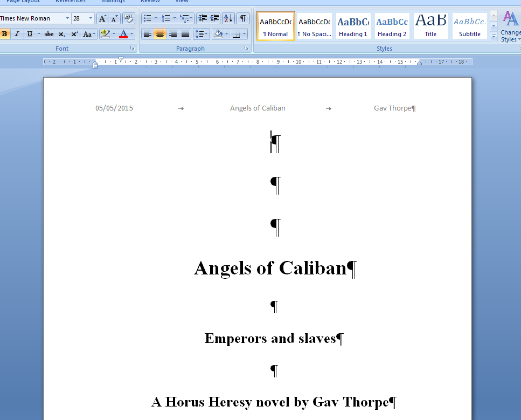Viewport: 521px width, 420px height.
Task: Click the Subscript icon
Action: pos(62,34)
